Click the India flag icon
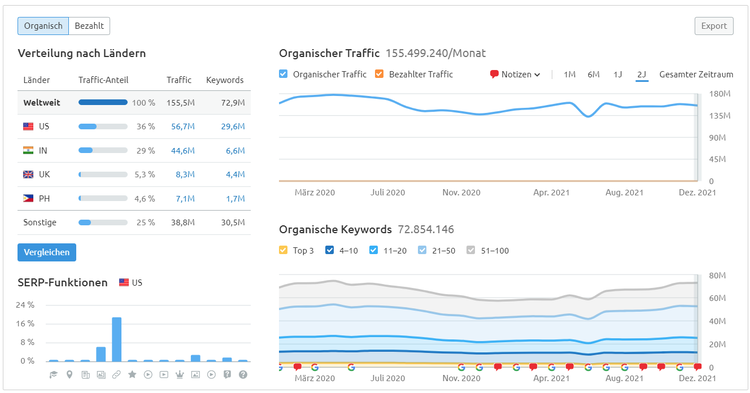This screenshot has width=750, height=393. click(x=28, y=151)
